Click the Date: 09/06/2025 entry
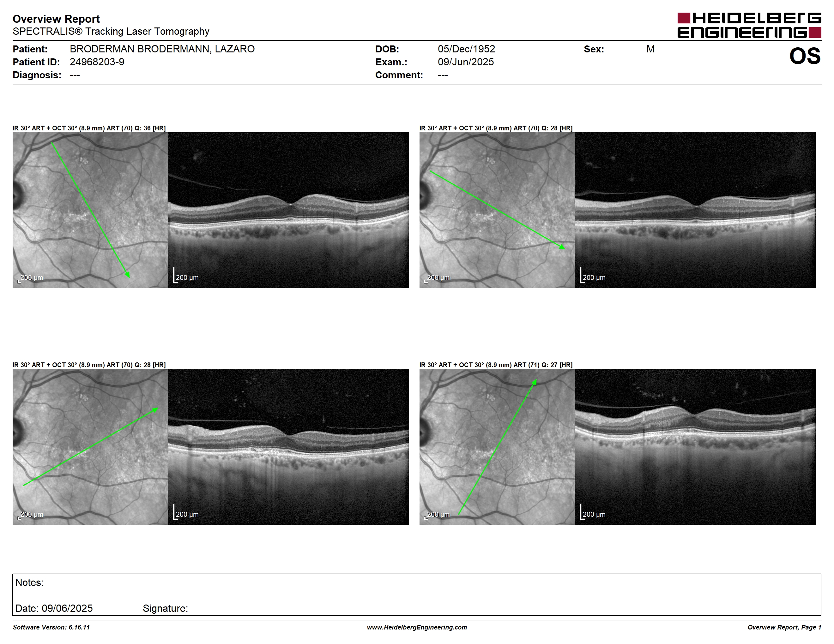 (54, 608)
